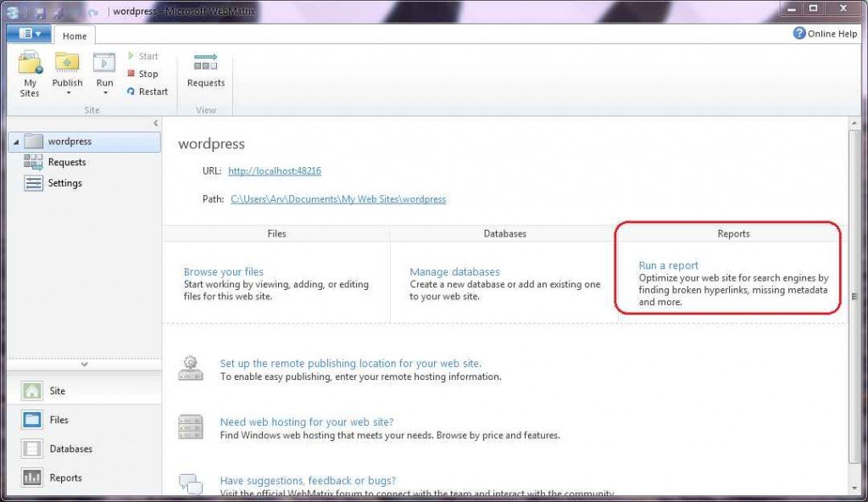Select Settings in the left tree
Viewport: 868px width, 502px height.
point(64,183)
